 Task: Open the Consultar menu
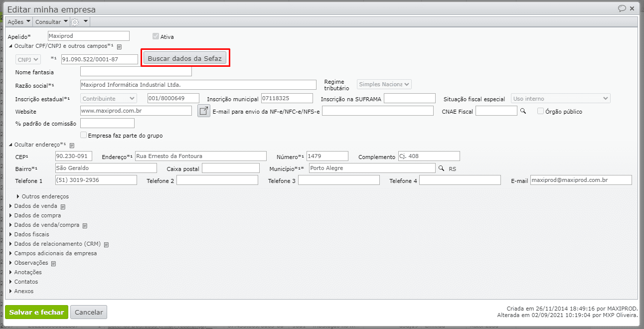pos(51,22)
